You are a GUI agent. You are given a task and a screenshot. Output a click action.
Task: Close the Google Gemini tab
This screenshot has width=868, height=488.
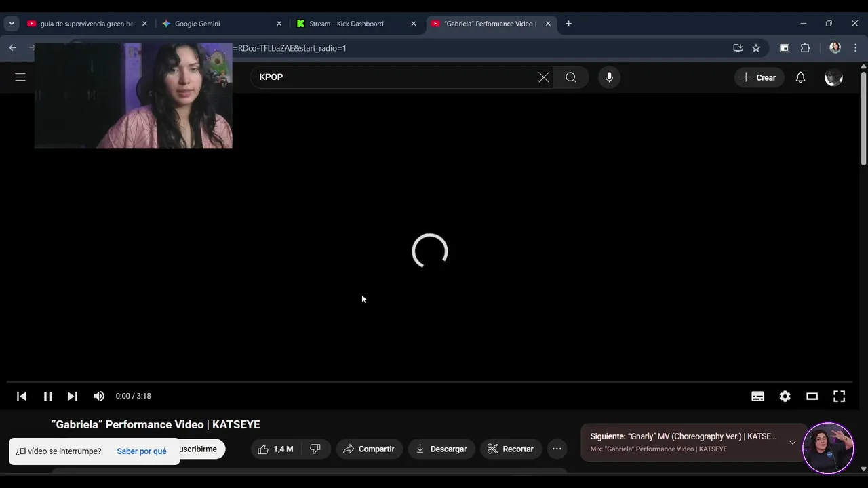point(279,24)
